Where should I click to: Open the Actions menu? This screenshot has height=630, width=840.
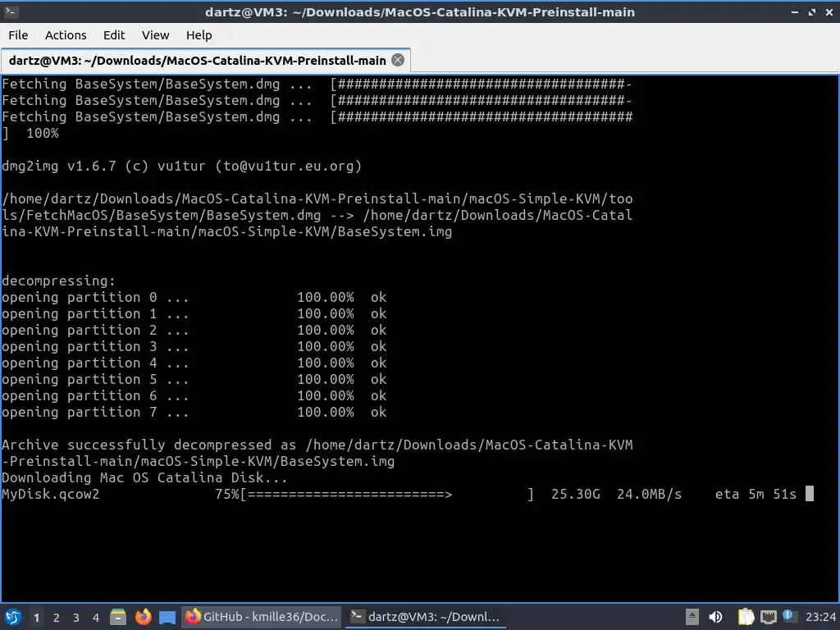click(66, 35)
